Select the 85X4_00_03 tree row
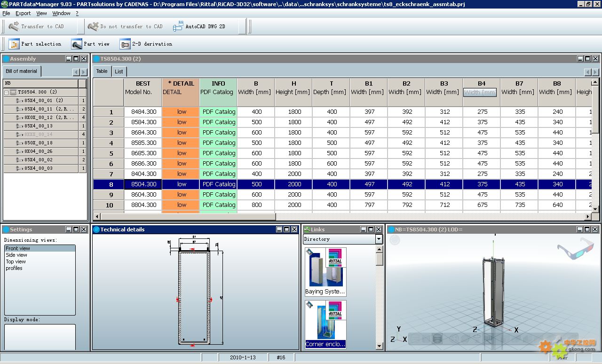This screenshot has width=602, height=364. pyautogui.click(x=45, y=168)
